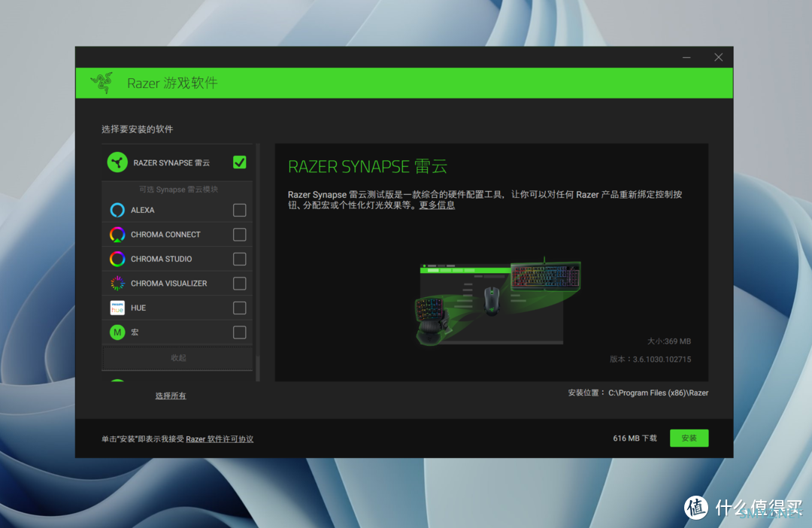The image size is (812, 528).
Task: Tick the Chroma Connect checkbox
Action: point(239,234)
